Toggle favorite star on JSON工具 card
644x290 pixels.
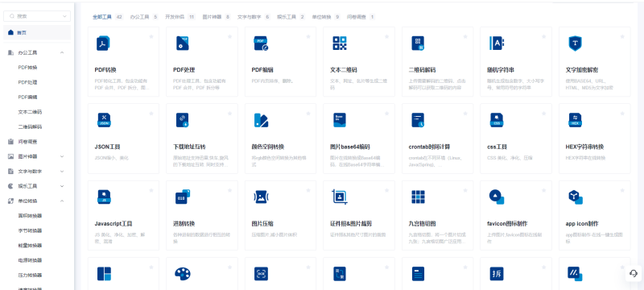151,114
